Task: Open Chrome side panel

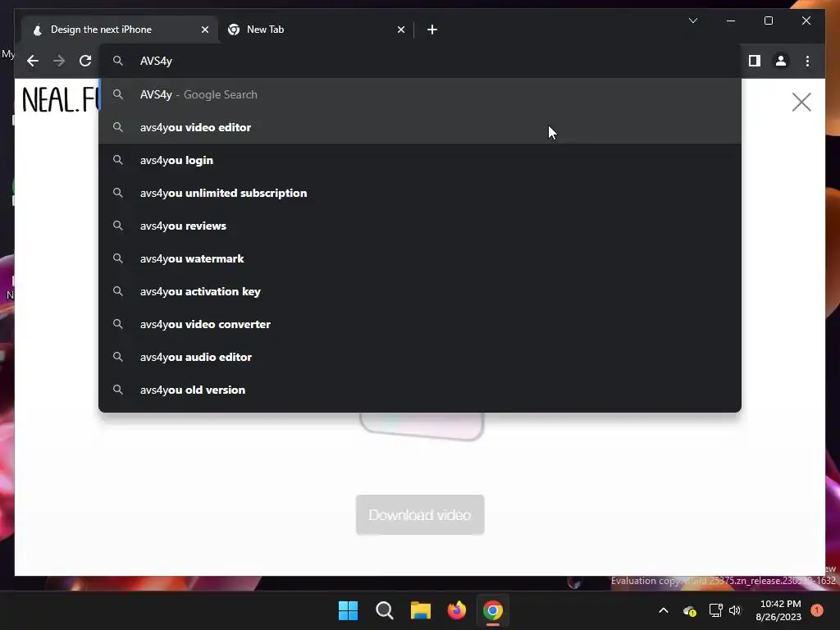Action: point(755,61)
